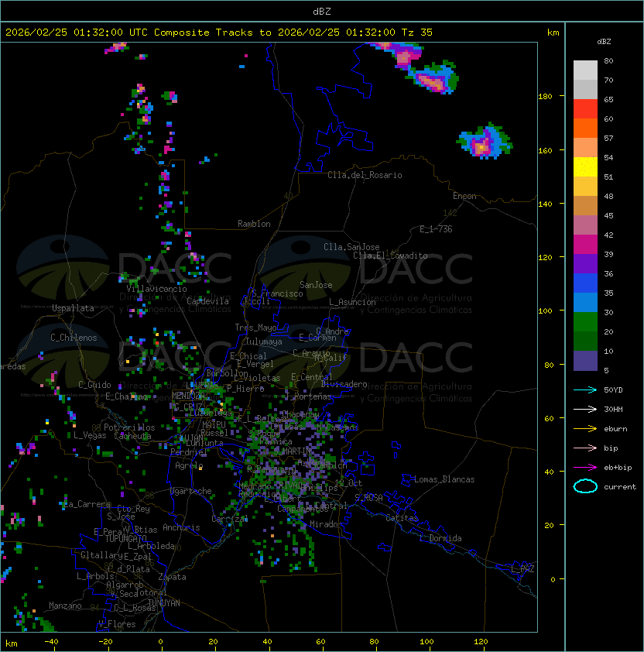This screenshot has width=644, height=652.
Task: Click the Composite Tracks timestamp header text
Action: [219, 32]
